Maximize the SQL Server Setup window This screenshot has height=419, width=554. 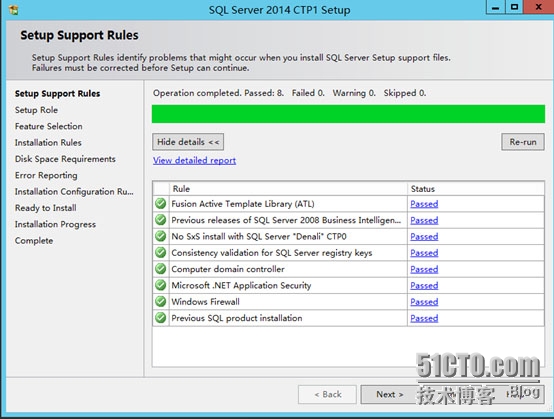tap(514, 7)
